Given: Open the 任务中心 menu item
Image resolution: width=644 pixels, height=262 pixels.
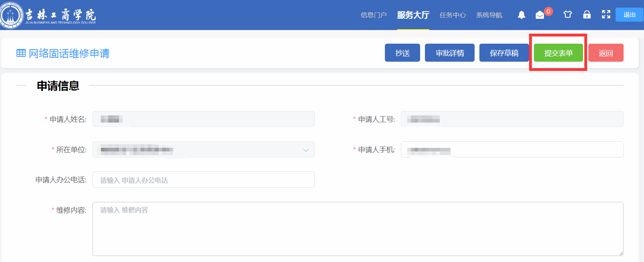Looking at the screenshot, I should pyautogui.click(x=453, y=15).
